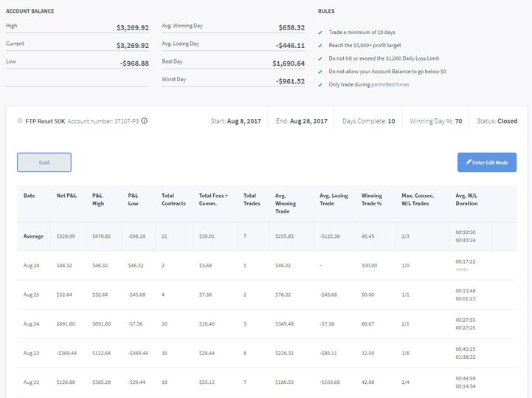
Task: Click Best Day value $1,690.64
Action: (x=289, y=64)
